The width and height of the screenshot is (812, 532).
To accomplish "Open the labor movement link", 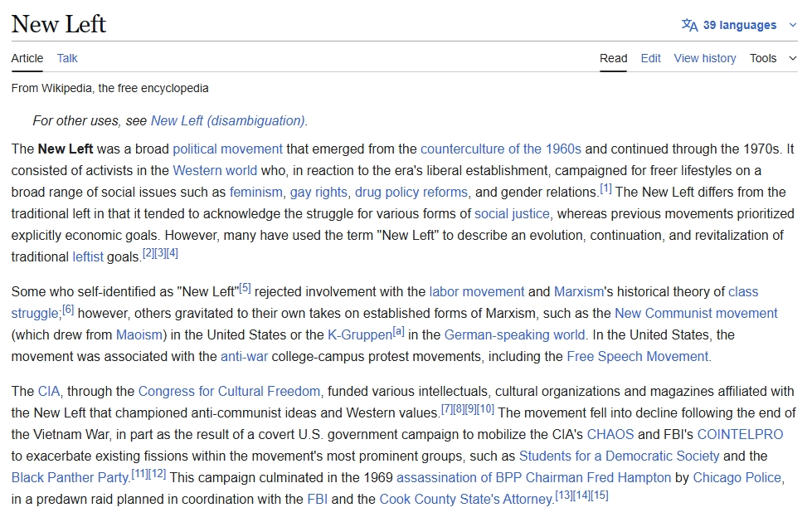I will pos(477,291).
